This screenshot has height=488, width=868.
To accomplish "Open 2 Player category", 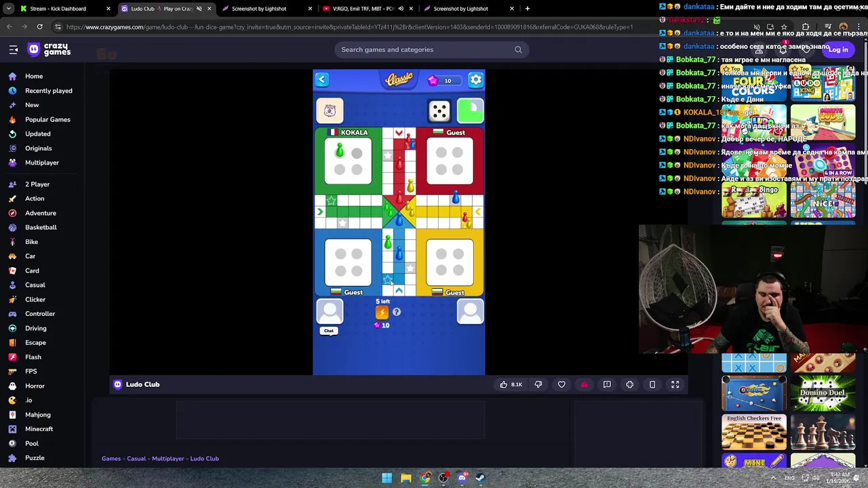I will pos(37,184).
